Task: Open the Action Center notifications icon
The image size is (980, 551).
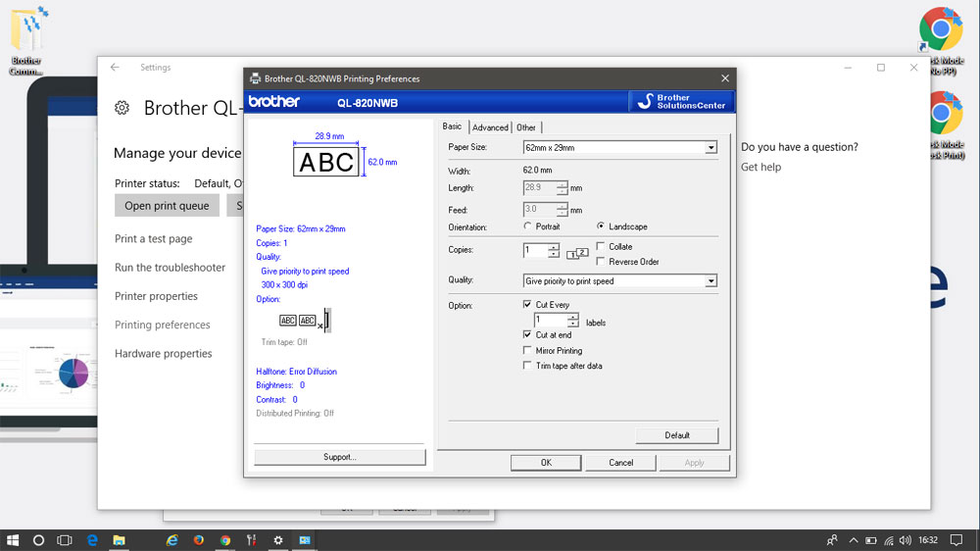Action: click(956, 540)
